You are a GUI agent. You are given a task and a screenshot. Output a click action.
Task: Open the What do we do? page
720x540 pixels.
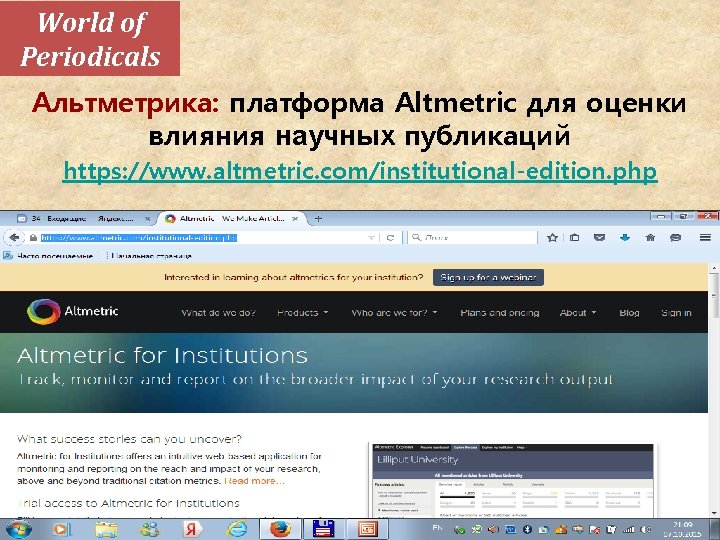tap(218, 313)
